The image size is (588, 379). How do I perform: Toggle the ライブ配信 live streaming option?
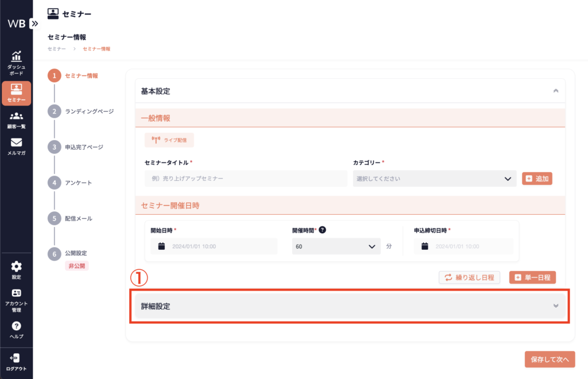169,140
